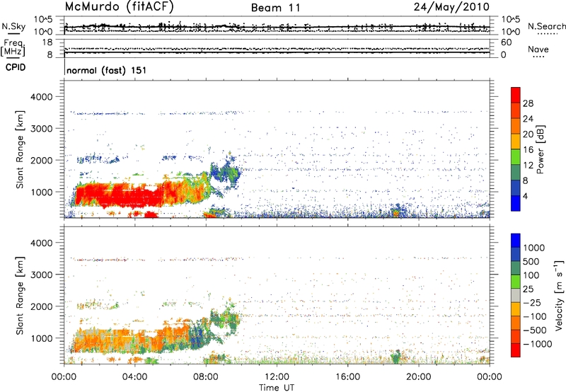Image resolution: width=566 pixels, height=392 pixels.
Task: Click the 24 dB label on power scale
Action: tap(528, 119)
